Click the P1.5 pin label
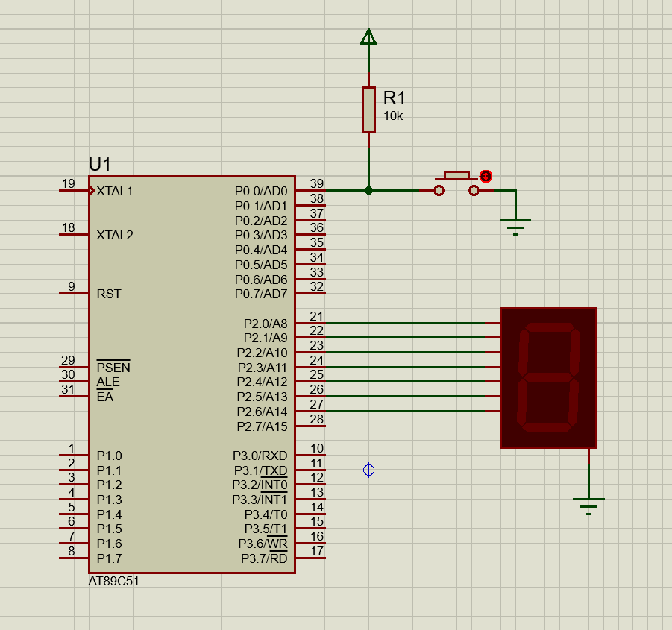Viewport: 672px width, 630px height. tap(110, 529)
